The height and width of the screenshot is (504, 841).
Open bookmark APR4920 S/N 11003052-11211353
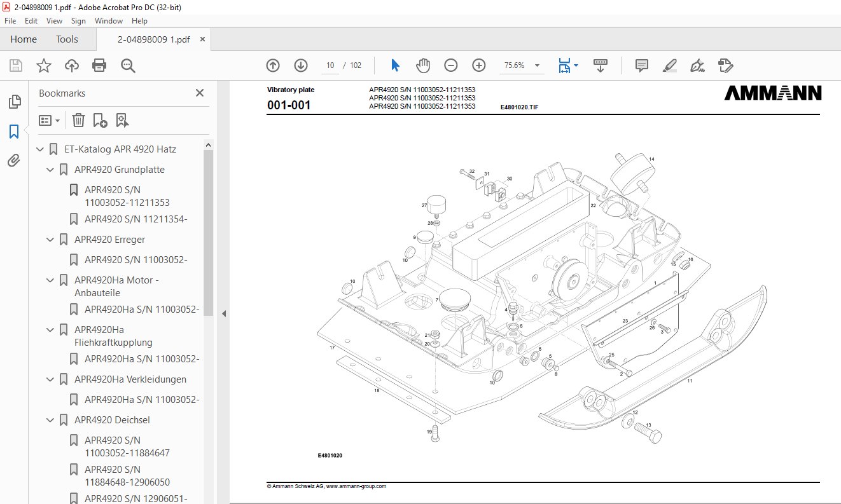(127, 196)
